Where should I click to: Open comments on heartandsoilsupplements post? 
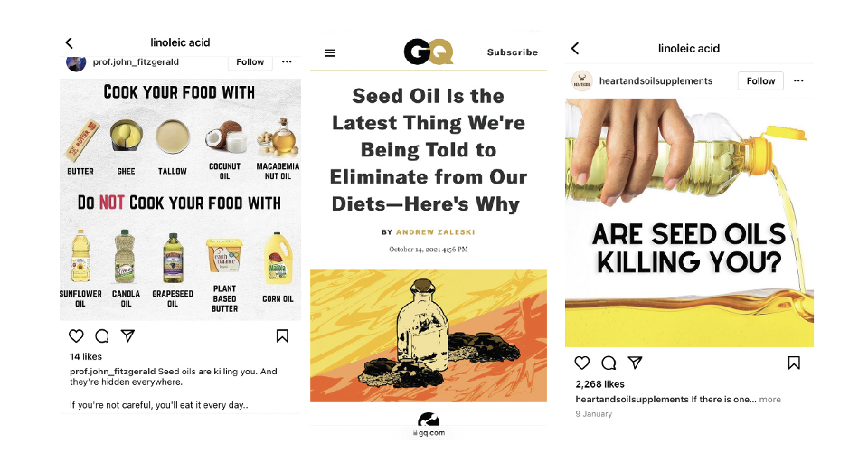click(609, 363)
